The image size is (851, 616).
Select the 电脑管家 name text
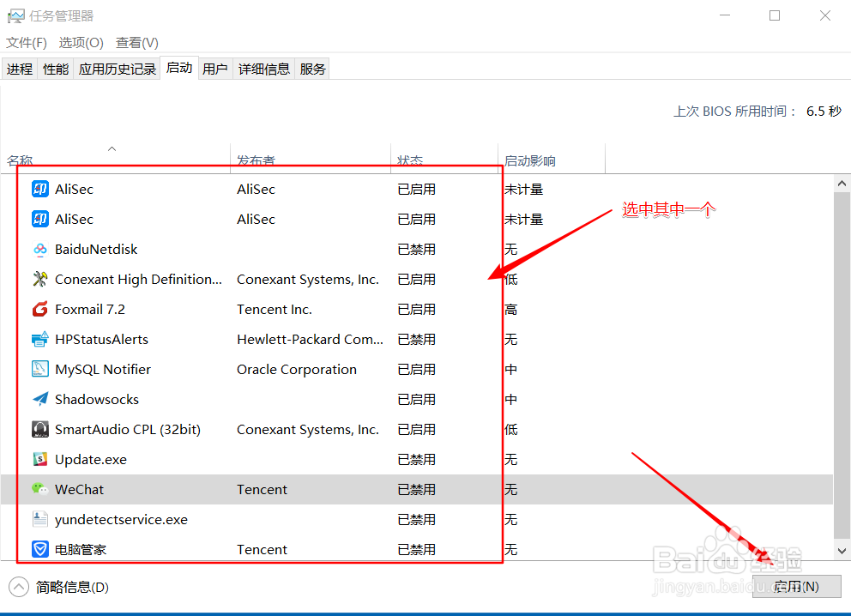click(81, 549)
